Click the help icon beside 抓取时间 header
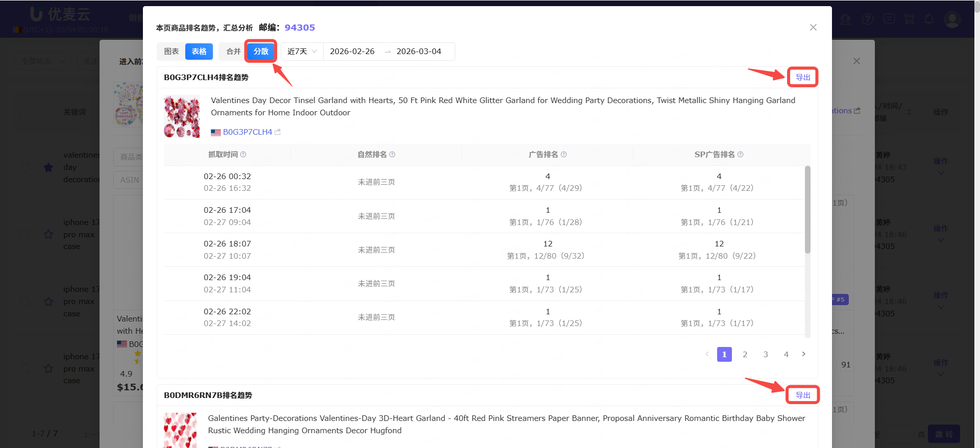This screenshot has height=448, width=980. coord(243,155)
